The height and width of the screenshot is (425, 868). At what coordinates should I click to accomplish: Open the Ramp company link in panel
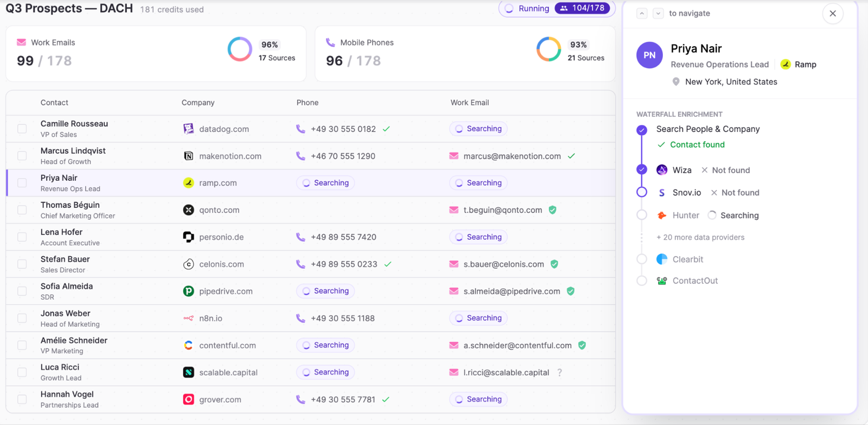[799, 65]
